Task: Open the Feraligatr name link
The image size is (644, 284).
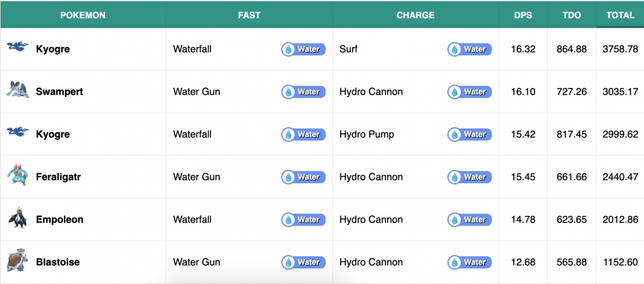Action: tap(58, 177)
